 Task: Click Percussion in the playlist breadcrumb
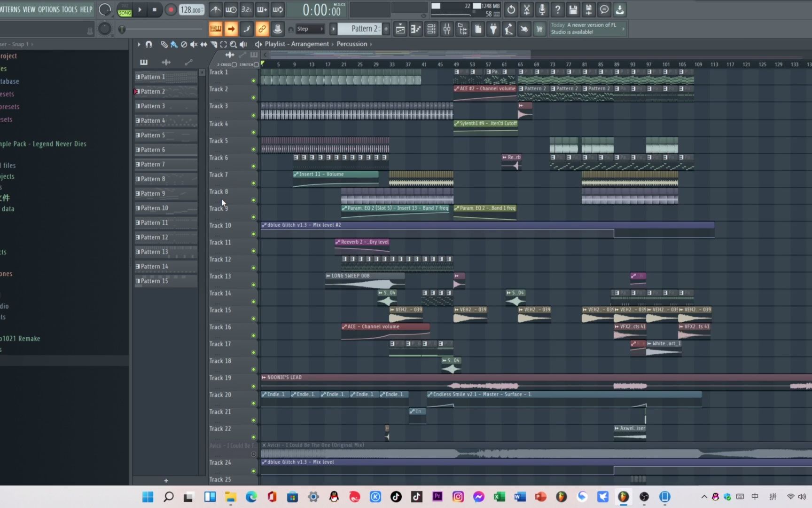point(352,44)
